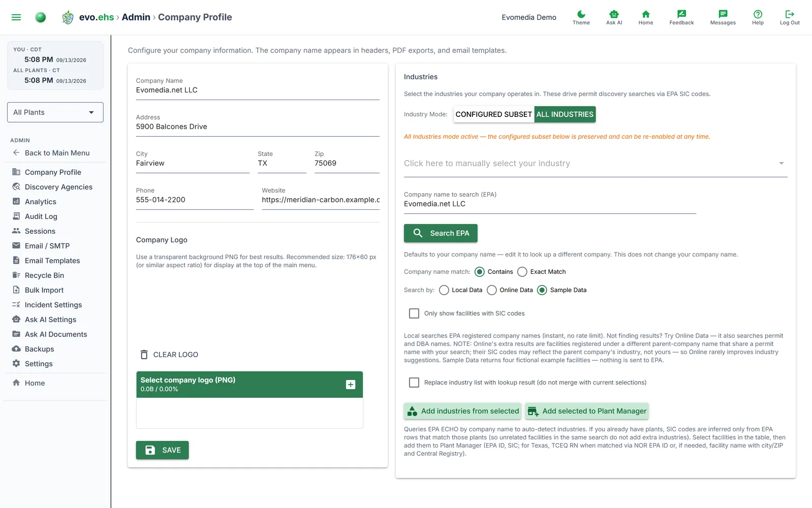Click the plus icon to select logo
This screenshot has width=812, height=508.
(351, 385)
